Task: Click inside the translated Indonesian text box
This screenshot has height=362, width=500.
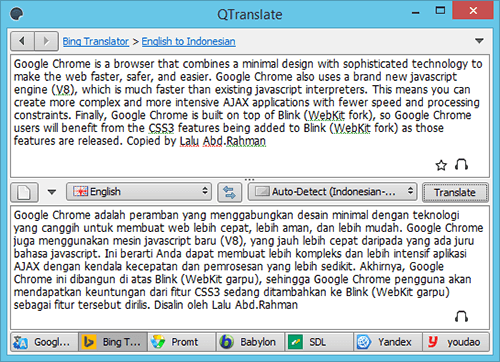Action: [250, 268]
